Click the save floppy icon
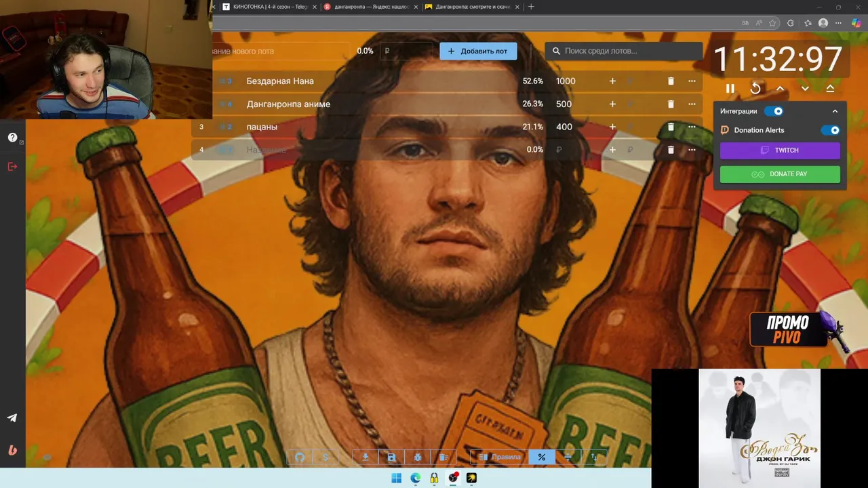Viewport: 868px width, 488px height. 391,457
